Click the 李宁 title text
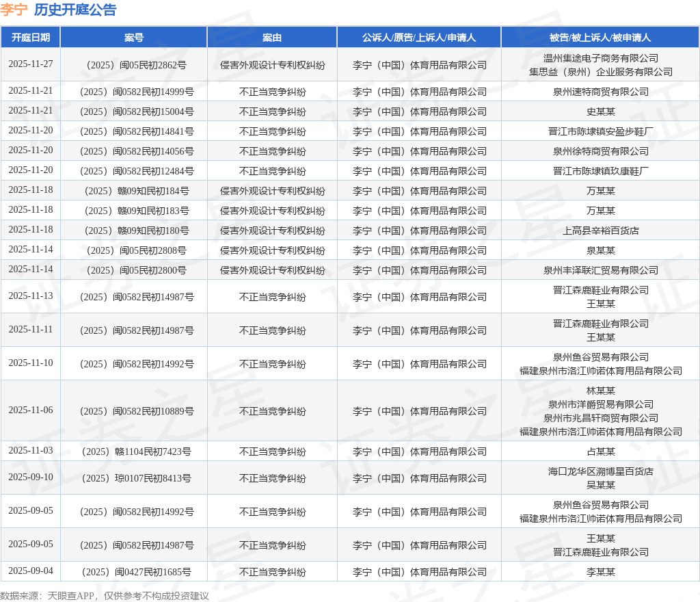The image size is (700, 602). [14, 10]
